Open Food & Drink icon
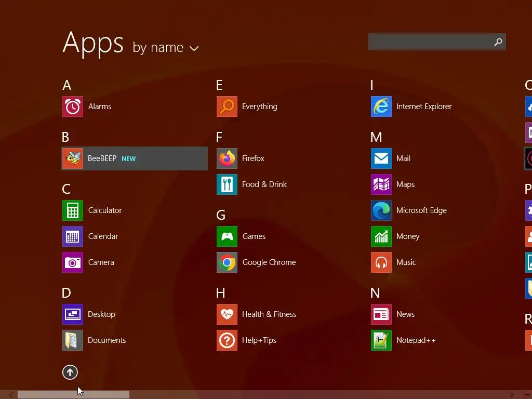 tap(227, 184)
